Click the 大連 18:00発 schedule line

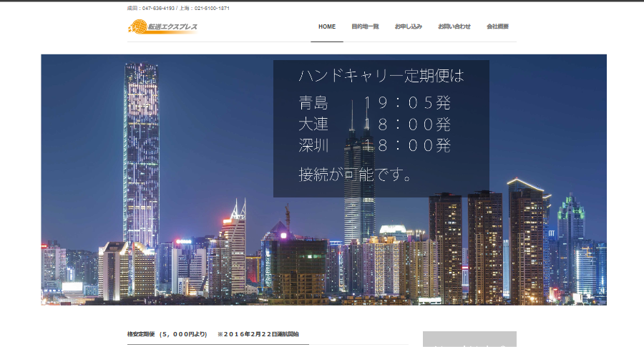(x=374, y=124)
